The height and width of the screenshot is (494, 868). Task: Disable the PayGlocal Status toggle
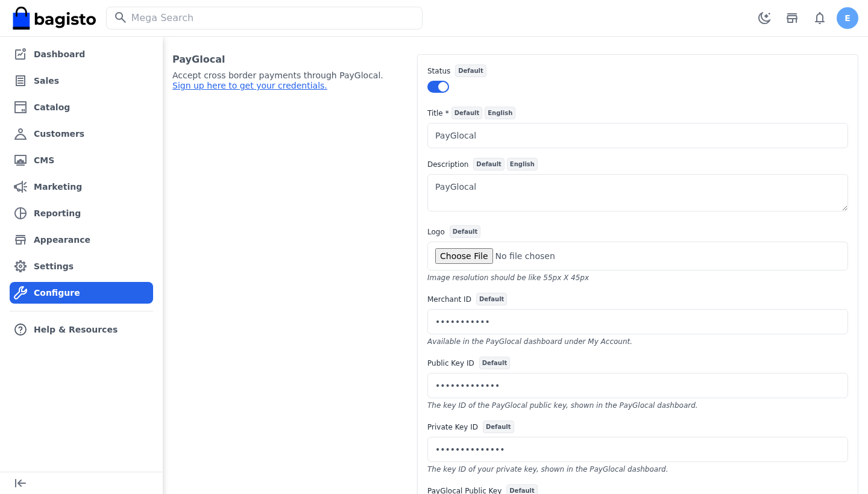tap(438, 87)
